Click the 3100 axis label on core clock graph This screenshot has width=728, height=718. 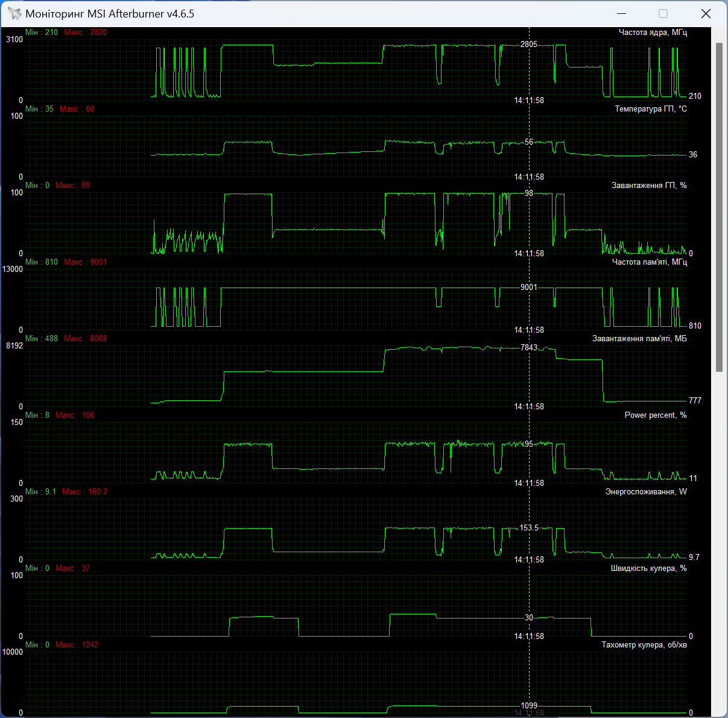tap(14, 39)
